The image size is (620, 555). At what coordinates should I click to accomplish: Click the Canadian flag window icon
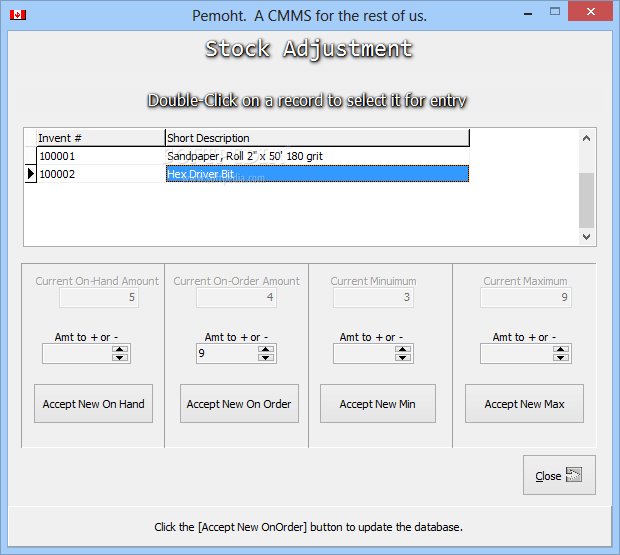(x=18, y=15)
